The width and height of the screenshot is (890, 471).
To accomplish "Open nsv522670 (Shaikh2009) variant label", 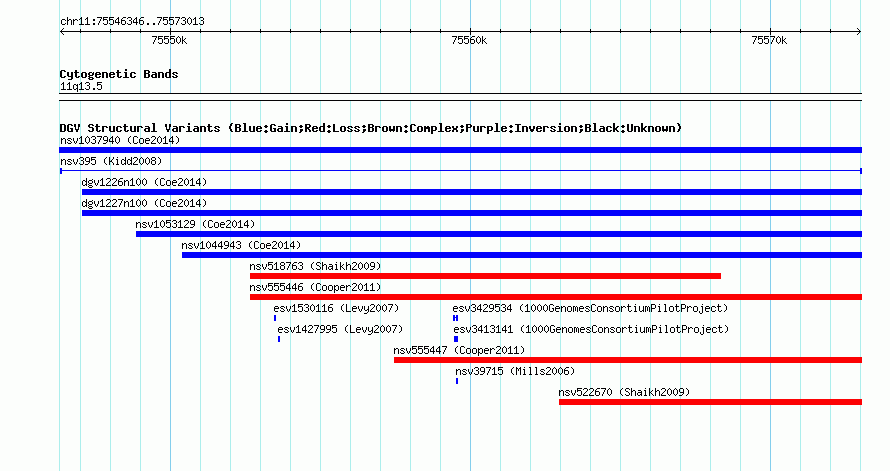I will coord(624,392).
